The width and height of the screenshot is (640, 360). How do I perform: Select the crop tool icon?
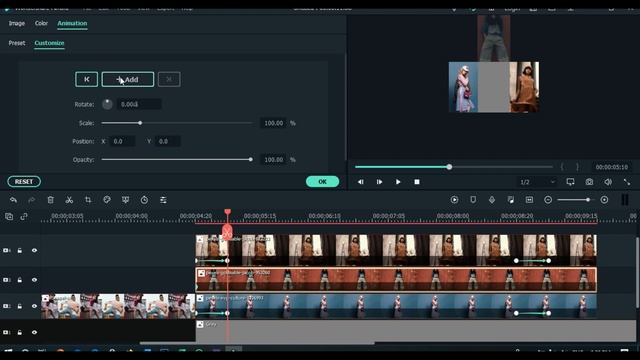88,200
